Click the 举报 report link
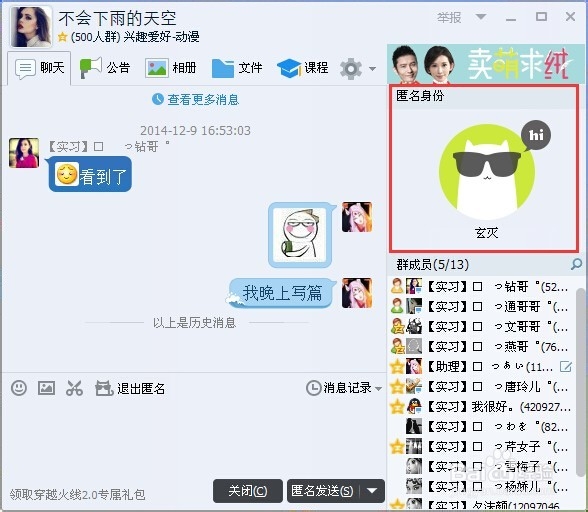This screenshot has width=588, height=512. 449,17
